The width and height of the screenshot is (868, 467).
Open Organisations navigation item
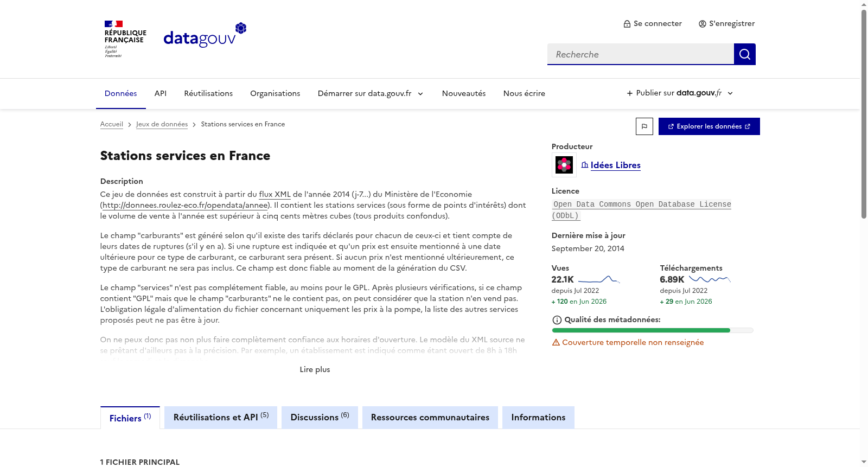click(275, 93)
